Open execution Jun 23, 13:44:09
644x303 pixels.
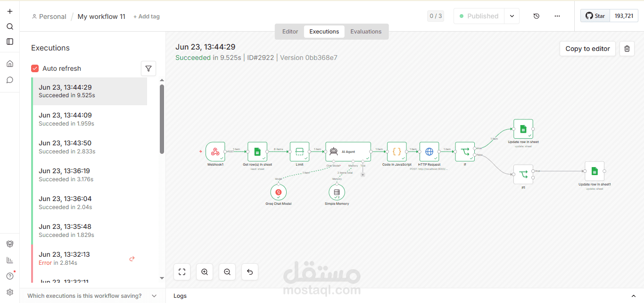[x=89, y=119]
